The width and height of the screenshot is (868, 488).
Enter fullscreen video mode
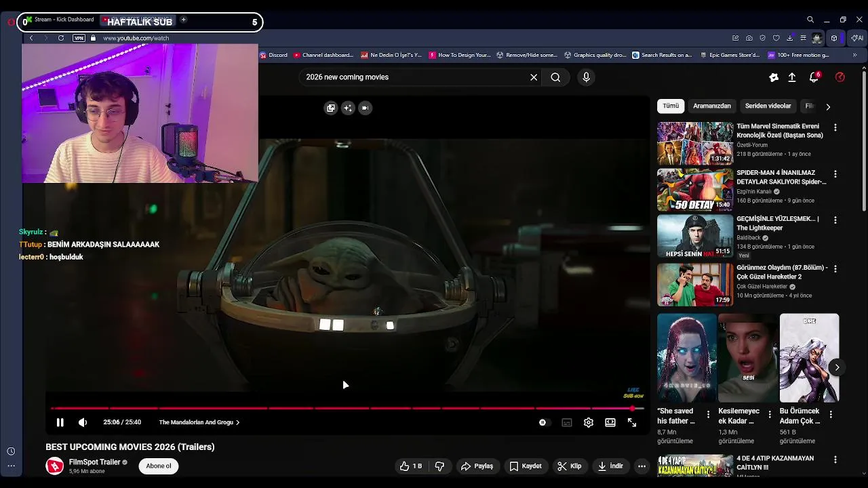pyautogui.click(x=632, y=422)
